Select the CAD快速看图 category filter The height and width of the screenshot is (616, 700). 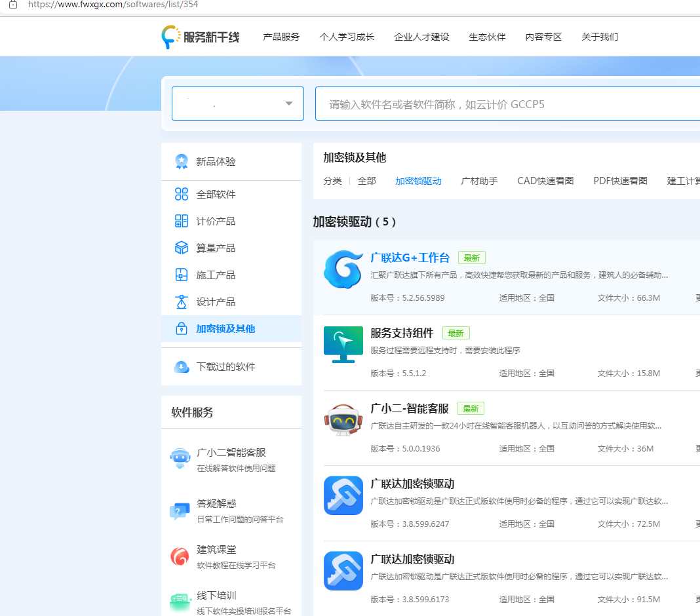tap(545, 181)
